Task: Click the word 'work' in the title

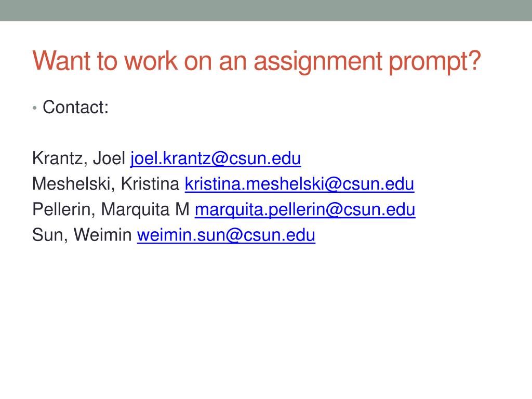Action: (x=151, y=61)
